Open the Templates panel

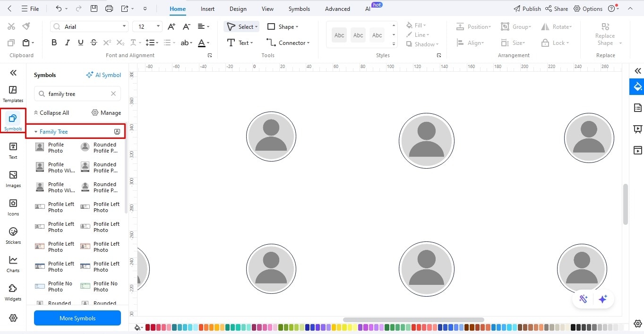pyautogui.click(x=13, y=92)
